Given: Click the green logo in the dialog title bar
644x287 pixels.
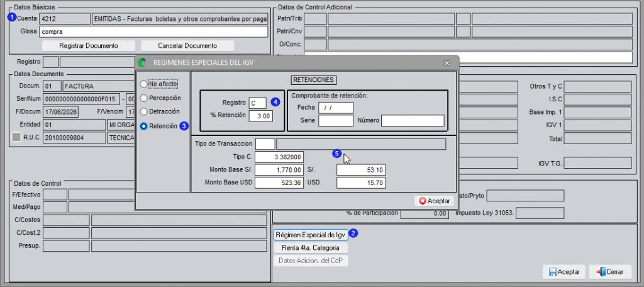Looking at the screenshot, I should coord(142,62).
